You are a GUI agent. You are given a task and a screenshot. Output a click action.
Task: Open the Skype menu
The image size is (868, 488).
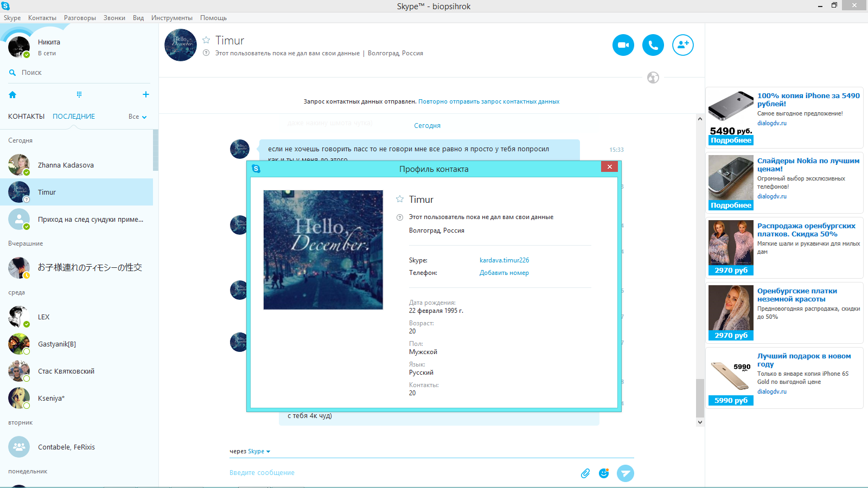[x=12, y=18]
